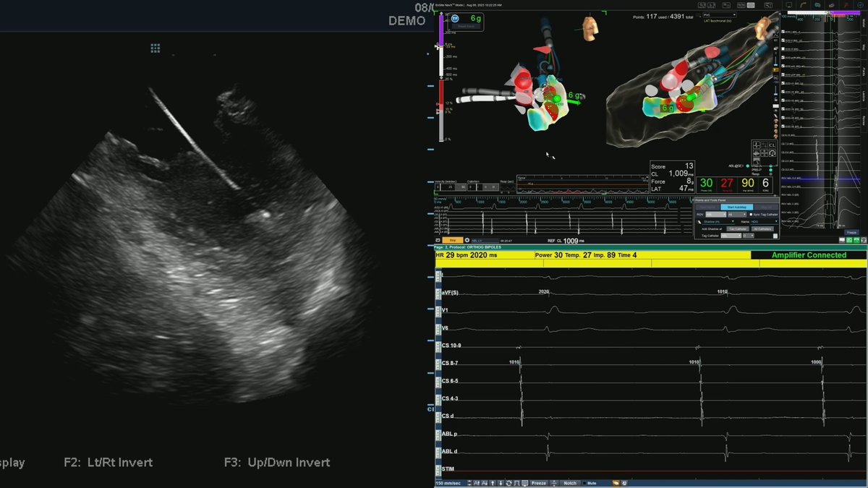Click the square pulse wave icon in recorder toolbar
Viewport: 868px width, 488px height.
(x=516, y=483)
